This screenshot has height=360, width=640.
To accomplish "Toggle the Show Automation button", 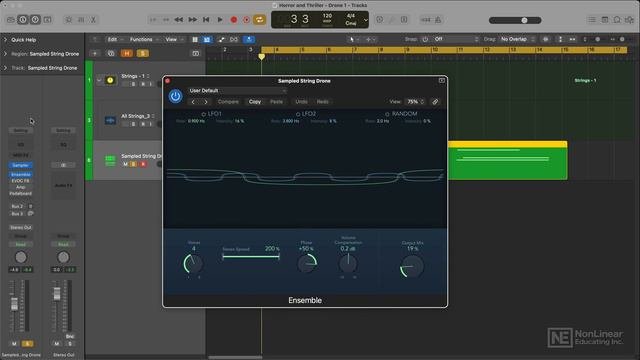I will [221, 40].
